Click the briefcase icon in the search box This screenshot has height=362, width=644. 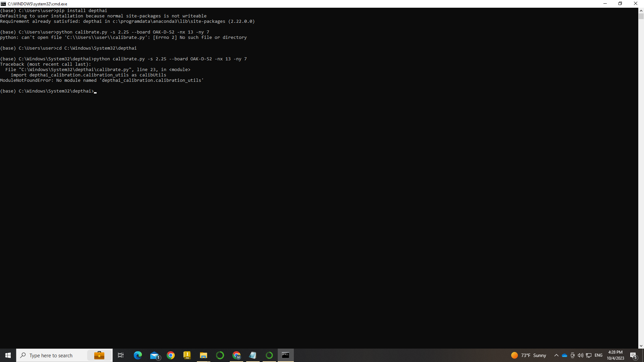click(x=99, y=355)
